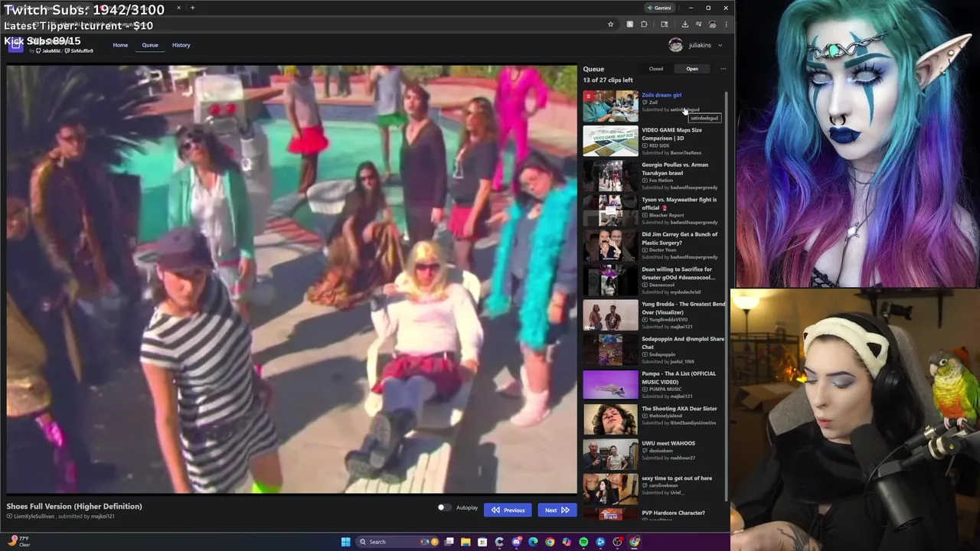Open Discord from the taskbar
This screenshot has width=980, height=551.
516,542
